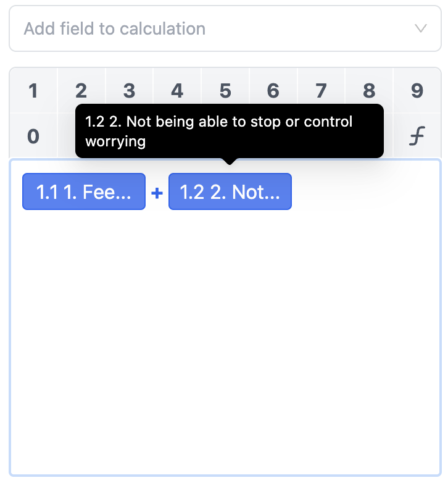Insert digit 9 from the keypad

point(417,91)
